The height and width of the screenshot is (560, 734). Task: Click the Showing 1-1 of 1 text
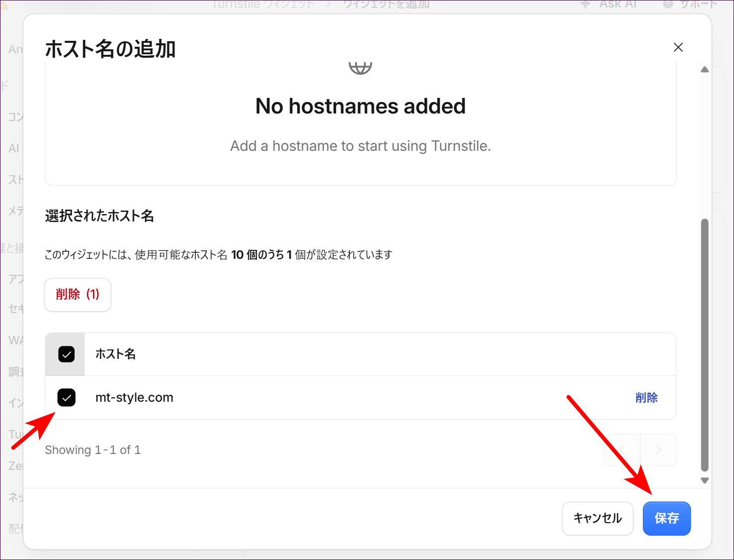click(93, 450)
